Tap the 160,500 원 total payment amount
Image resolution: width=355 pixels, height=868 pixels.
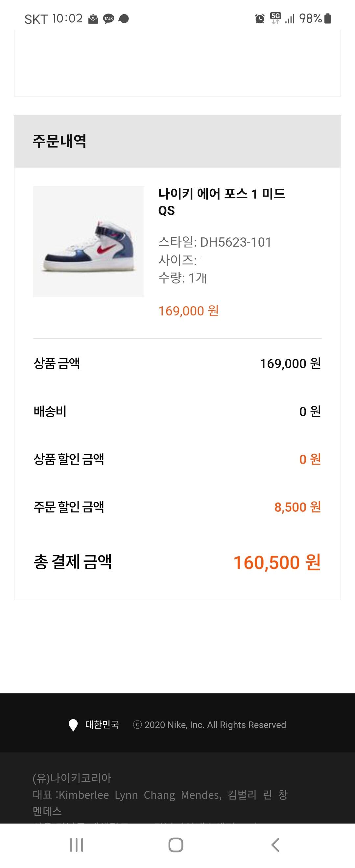point(276,562)
